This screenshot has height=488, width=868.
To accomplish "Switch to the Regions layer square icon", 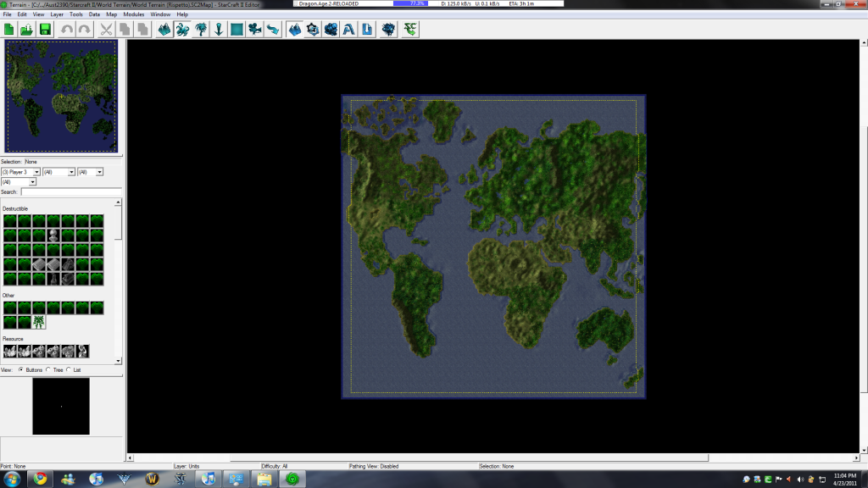I will click(237, 30).
